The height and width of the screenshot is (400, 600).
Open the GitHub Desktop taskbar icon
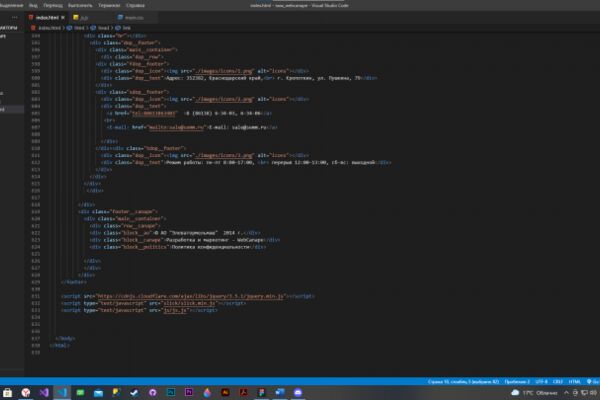point(153,392)
